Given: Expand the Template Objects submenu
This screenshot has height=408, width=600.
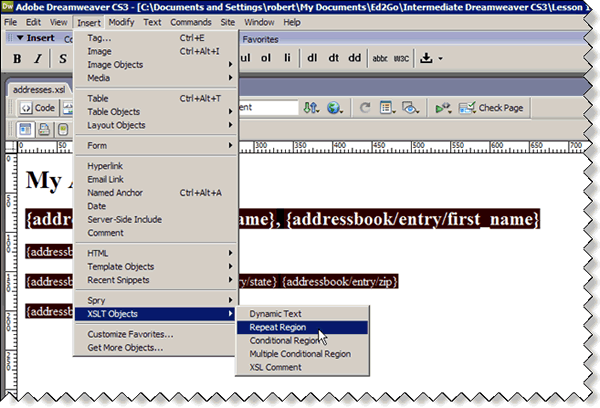Looking at the screenshot, I should (155, 266).
